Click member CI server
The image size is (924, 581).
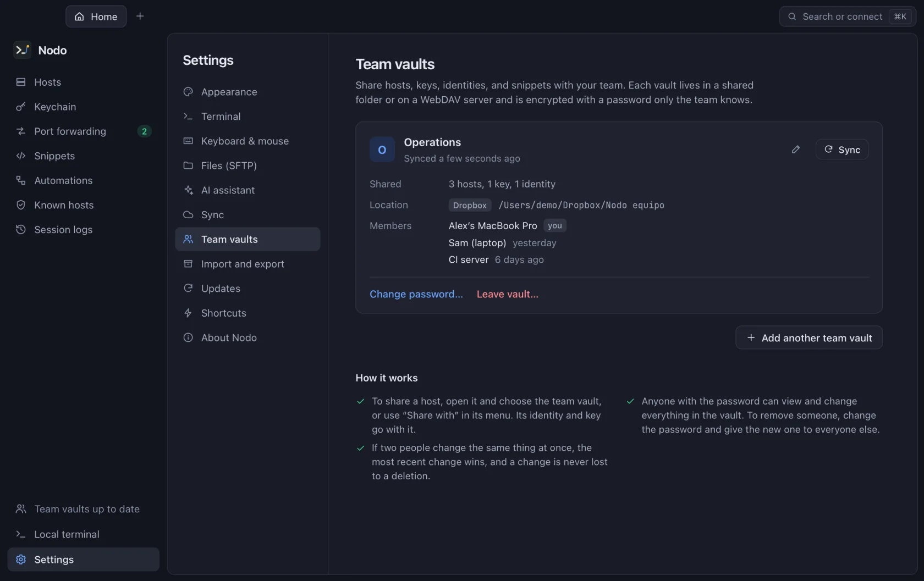469,260
